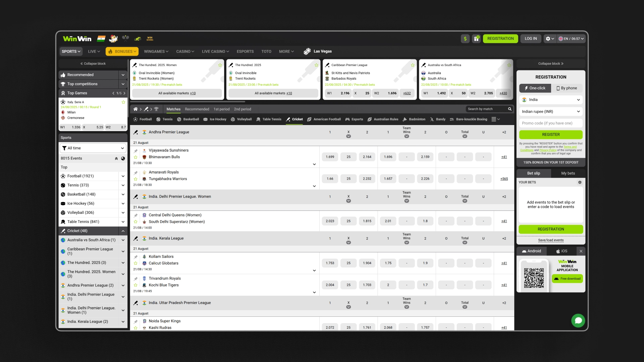Star The Hundred 2025 Women card

(x=220, y=65)
